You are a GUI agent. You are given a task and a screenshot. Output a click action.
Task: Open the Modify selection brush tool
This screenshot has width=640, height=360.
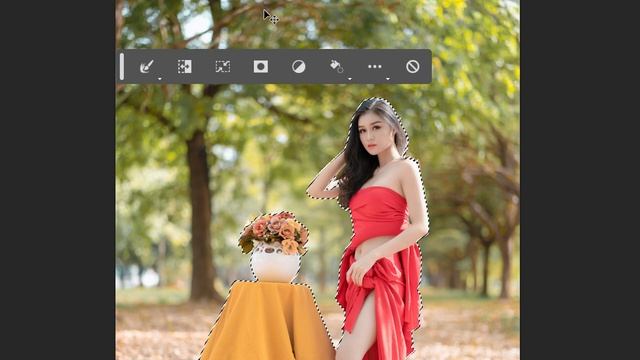(x=147, y=67)
